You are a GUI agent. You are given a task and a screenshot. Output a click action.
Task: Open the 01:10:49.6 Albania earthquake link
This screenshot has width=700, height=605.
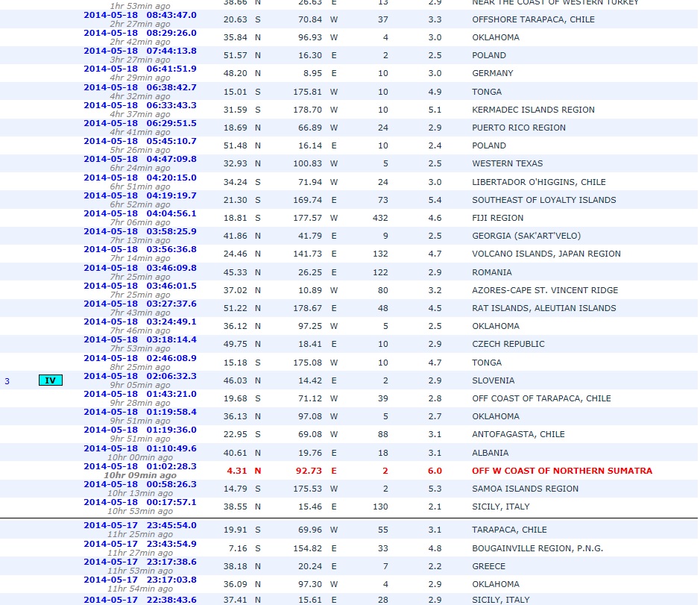[139, 448]
